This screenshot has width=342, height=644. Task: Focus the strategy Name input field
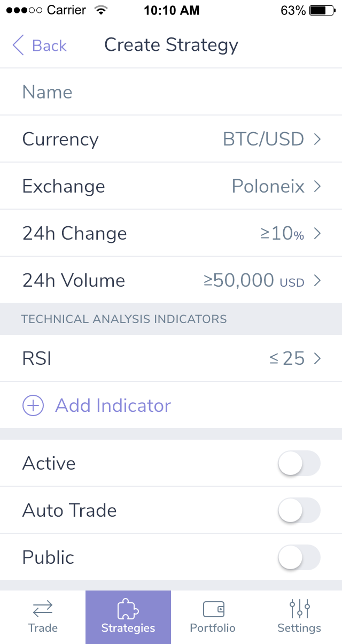(171, 92)
